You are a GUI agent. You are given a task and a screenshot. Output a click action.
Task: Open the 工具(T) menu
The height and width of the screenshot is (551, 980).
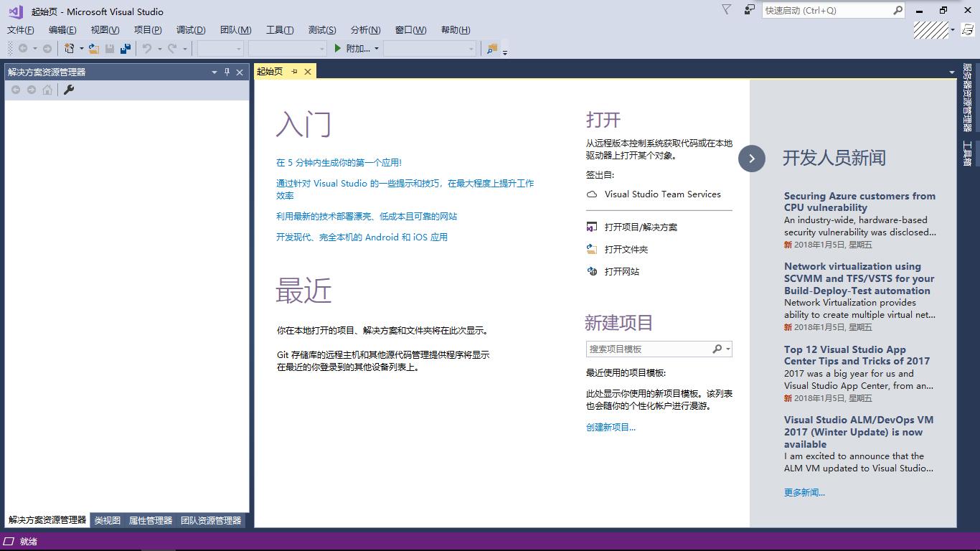280,29
